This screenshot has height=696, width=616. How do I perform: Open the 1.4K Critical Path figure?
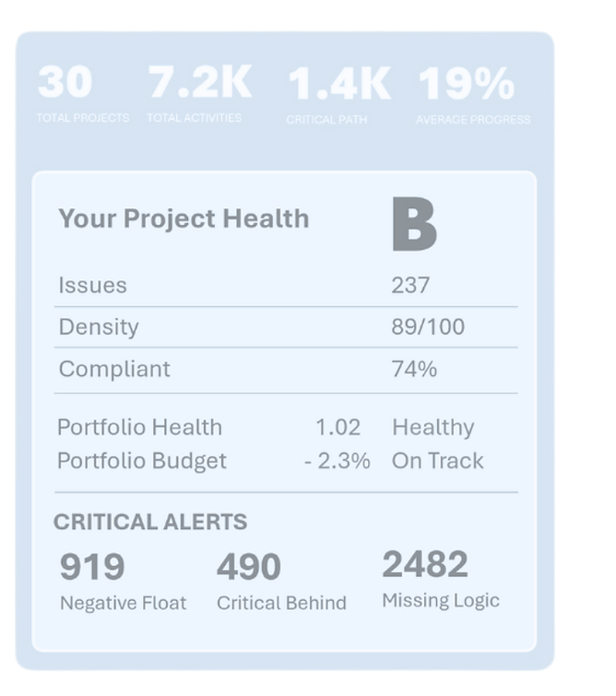(338, 85)
